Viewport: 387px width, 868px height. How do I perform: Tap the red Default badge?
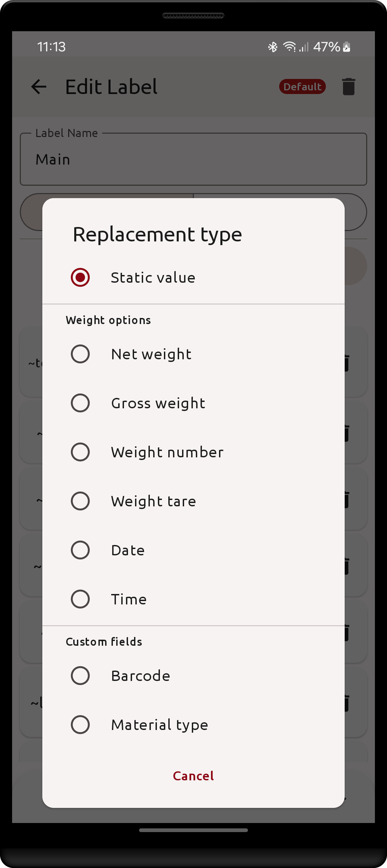point(302,87)
